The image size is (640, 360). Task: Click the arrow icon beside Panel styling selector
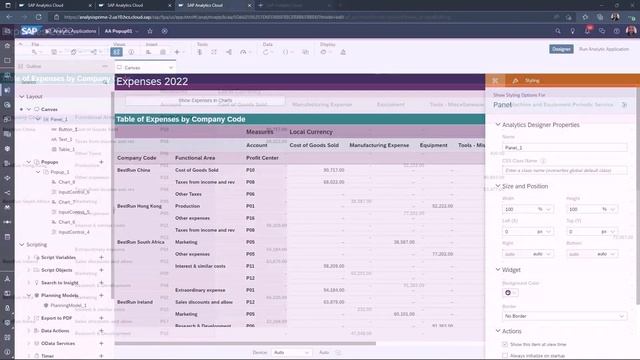(x=624, y=105)
